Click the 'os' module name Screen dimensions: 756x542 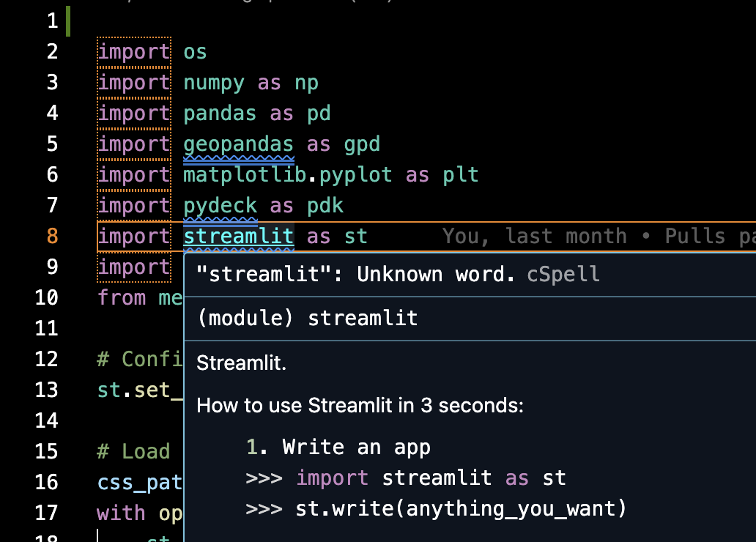coord(195,52)
